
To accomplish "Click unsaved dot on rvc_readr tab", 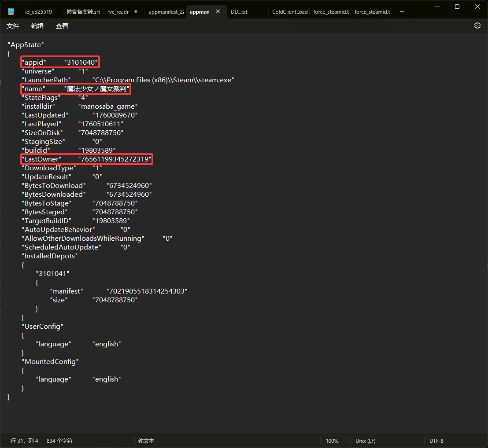I will coord(135,12).
